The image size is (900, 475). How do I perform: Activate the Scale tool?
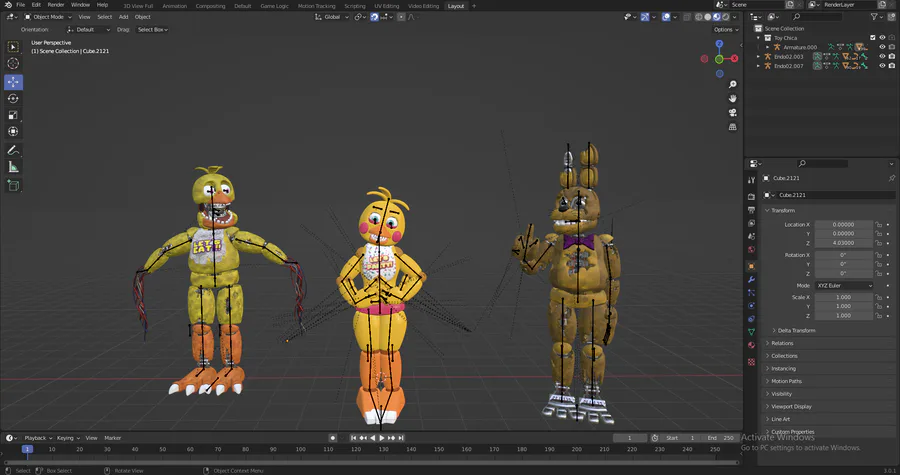(x=13, y=115)
